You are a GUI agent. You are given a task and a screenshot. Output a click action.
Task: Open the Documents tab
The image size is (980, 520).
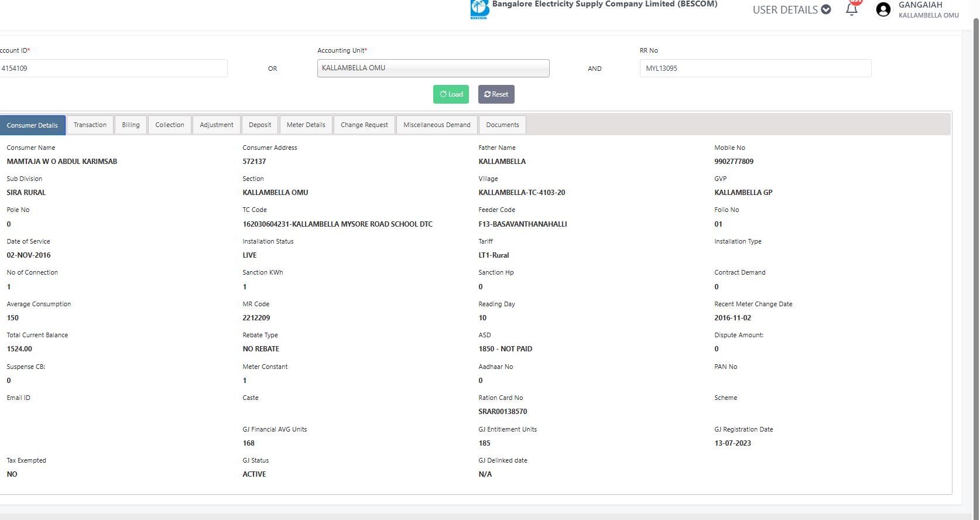click(502, 125)
